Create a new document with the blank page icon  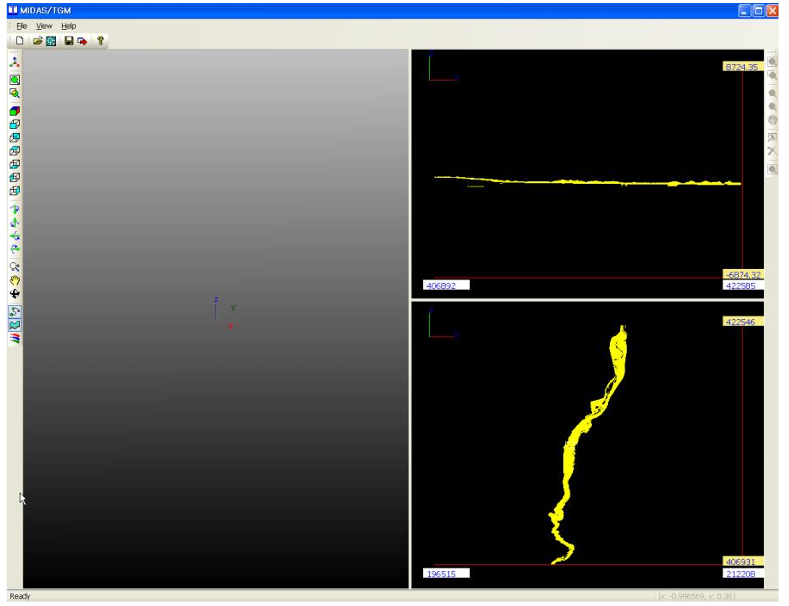20,41
